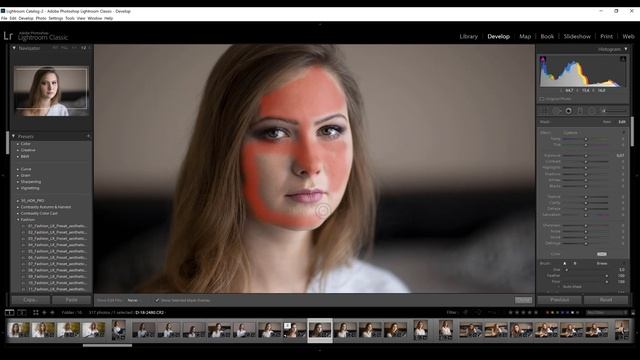640x360 pixels.
Task: Click the Paste button
Action: (71, 300)
